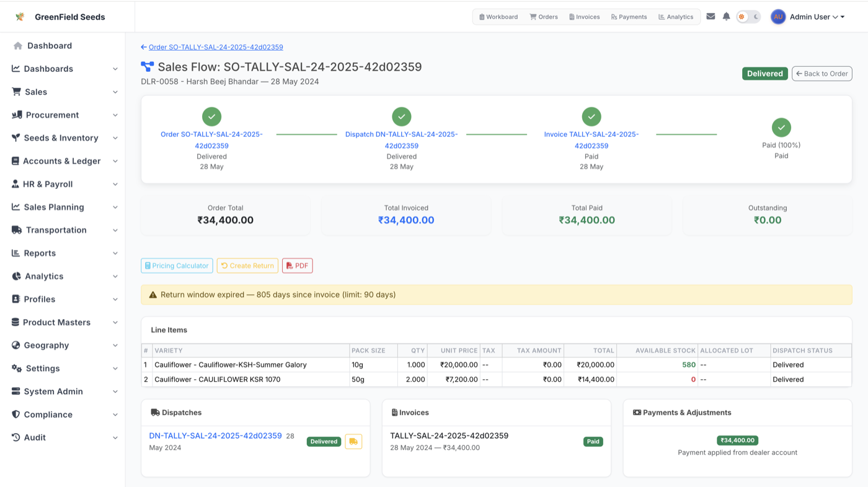Click the Delivered status badge in header
Viewport: 868px width, 487px height.
(x=765, y=74)
